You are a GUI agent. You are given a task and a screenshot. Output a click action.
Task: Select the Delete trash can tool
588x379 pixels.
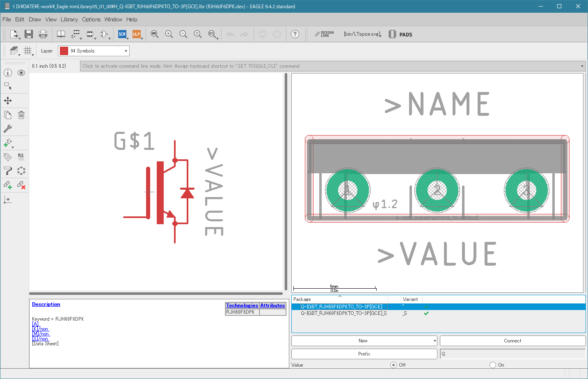(x=21, y=115)
